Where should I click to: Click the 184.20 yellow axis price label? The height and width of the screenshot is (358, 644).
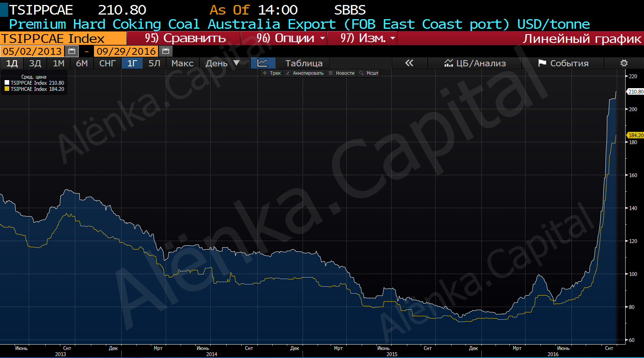[635, 135]
